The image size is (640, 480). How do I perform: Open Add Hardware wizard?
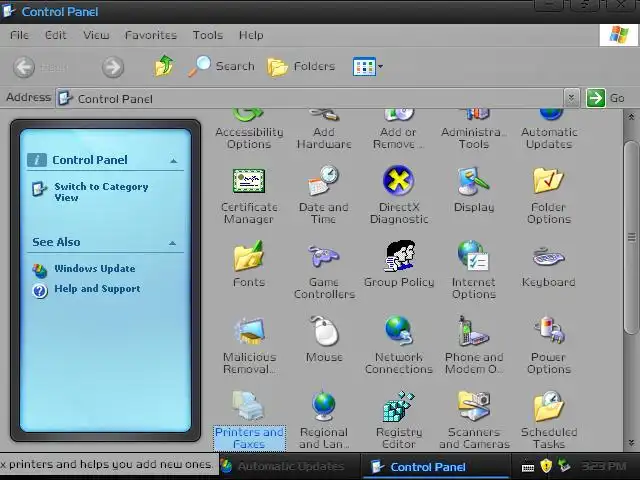point(324,130)
